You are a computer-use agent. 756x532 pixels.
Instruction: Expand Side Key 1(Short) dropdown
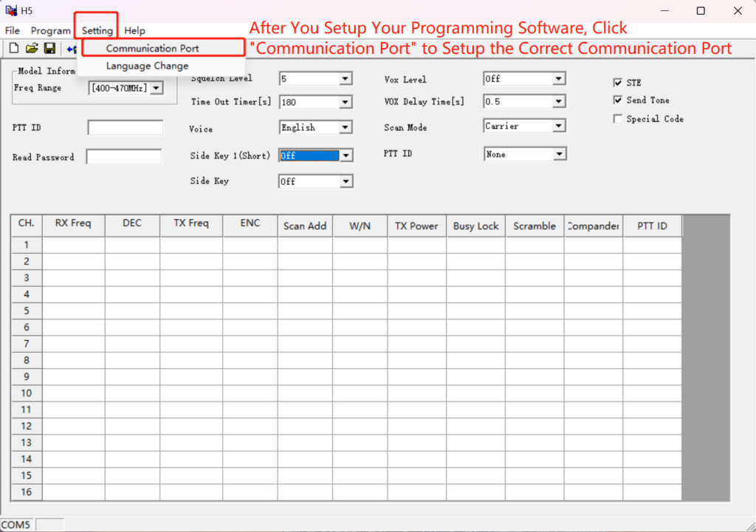point(346,155)
